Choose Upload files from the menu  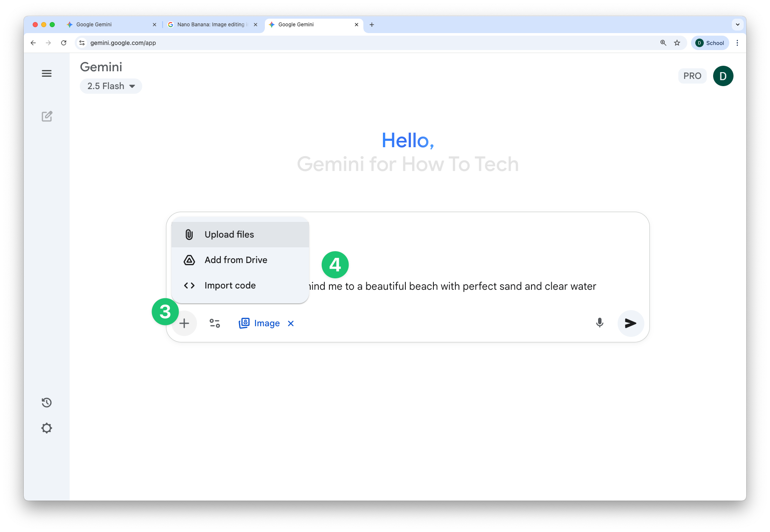coord(240,235)
